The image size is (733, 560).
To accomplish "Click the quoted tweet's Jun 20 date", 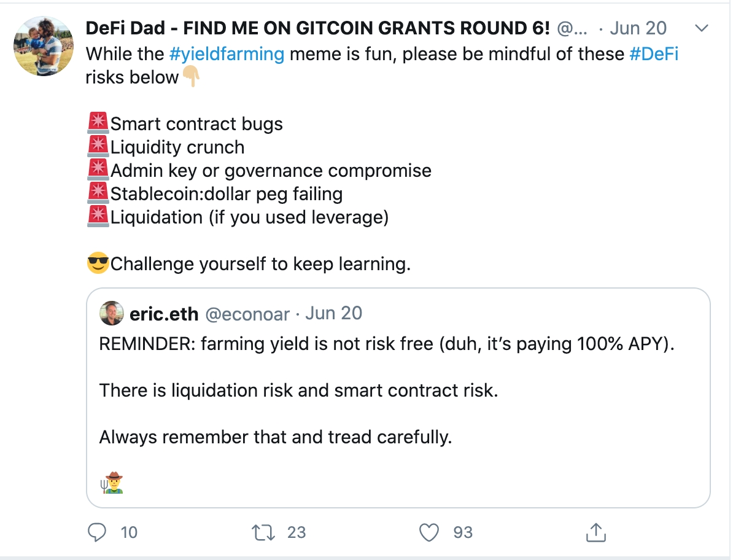I will [x=334, y=314].
